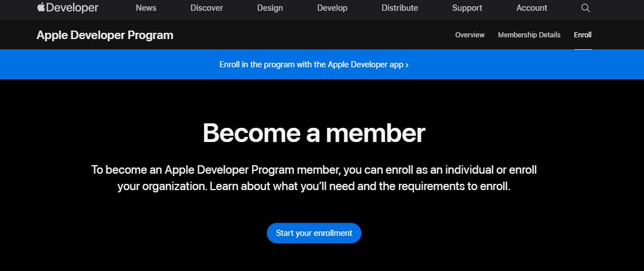Open the Membership Details tab

coord(529,35)
